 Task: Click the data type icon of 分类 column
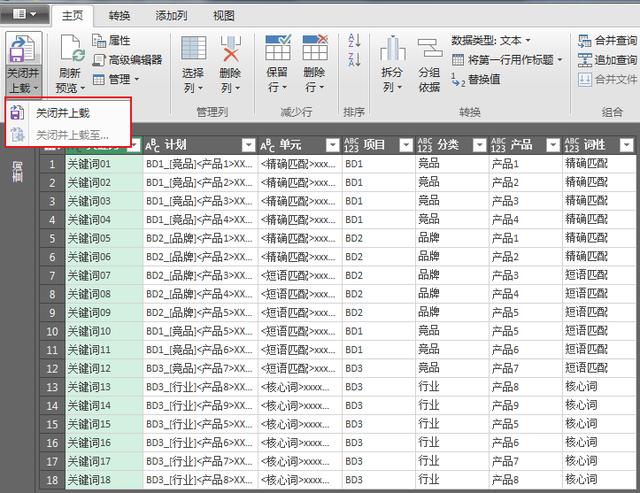425,145
